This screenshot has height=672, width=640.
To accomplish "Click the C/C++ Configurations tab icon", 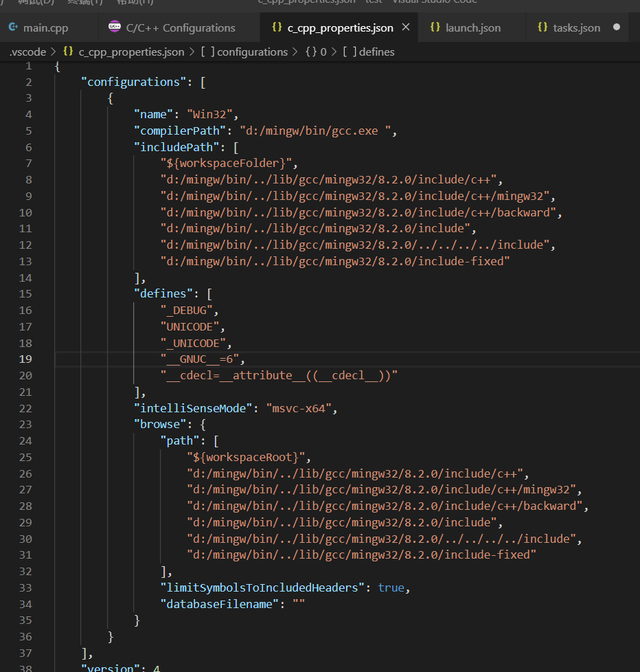I will pyautogui.click(x=115, y=27).
